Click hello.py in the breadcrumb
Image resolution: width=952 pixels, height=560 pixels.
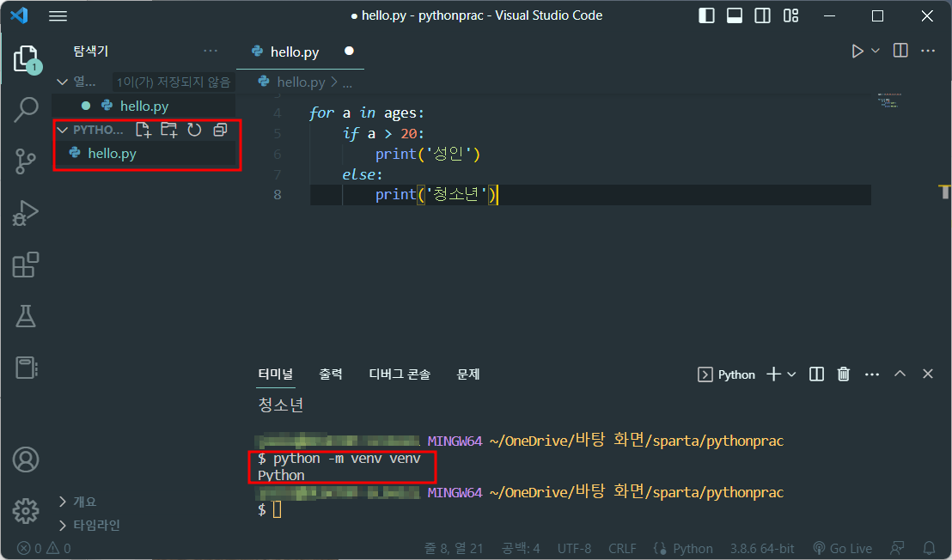(x=301, y=82)
